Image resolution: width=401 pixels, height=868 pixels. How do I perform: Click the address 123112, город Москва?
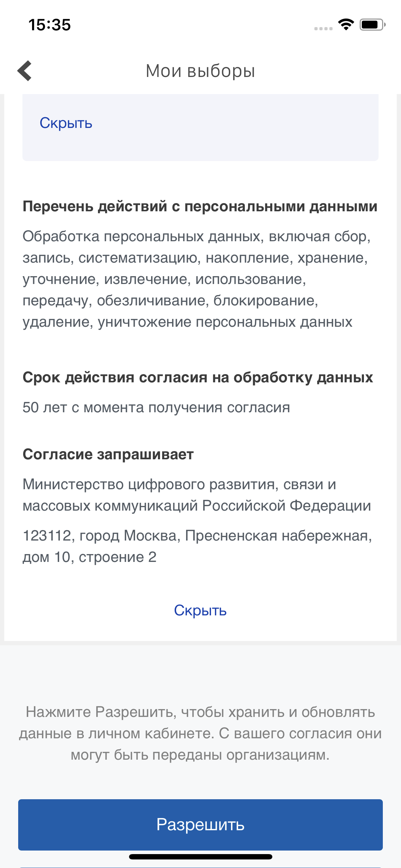[x=197, y=546]
